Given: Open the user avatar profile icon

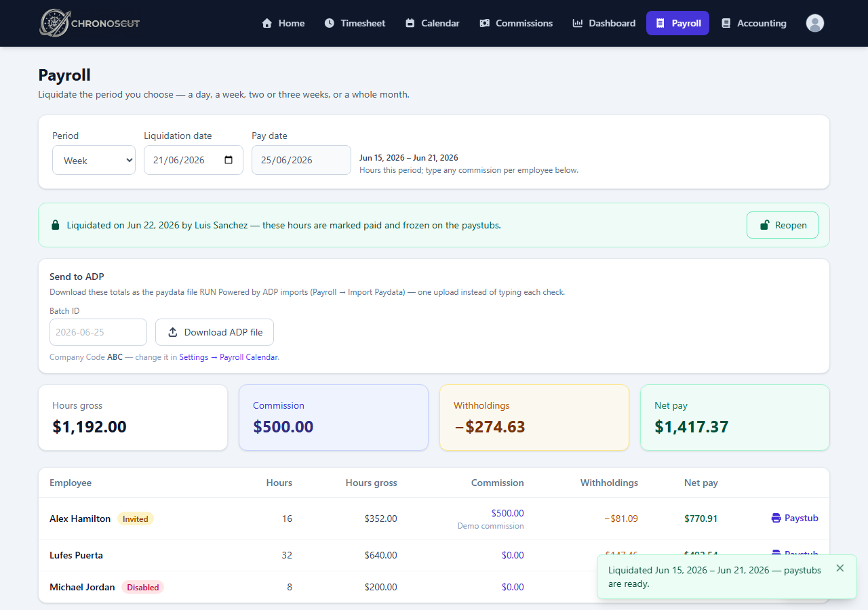Looking at the screenshot, I should click(x=815, y=23).
